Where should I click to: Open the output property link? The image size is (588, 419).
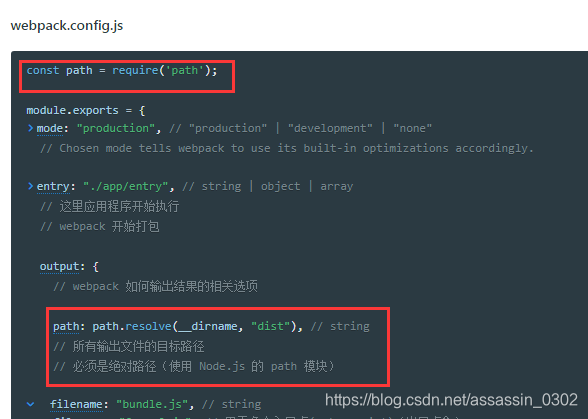(60, 267)
